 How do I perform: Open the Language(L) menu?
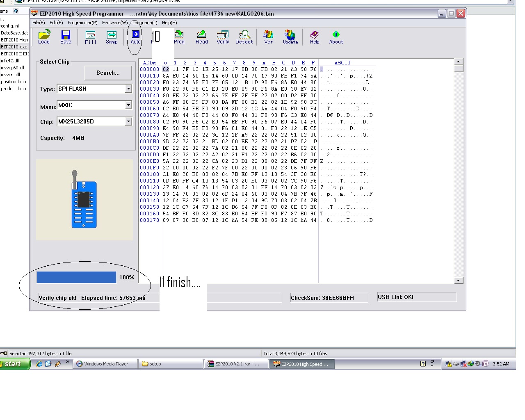pos(145,23)
